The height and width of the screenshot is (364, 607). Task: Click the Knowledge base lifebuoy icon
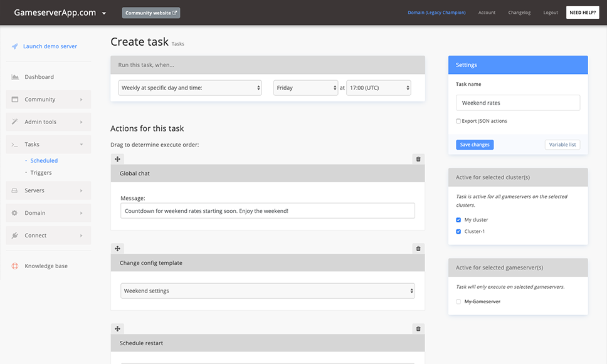point(14,266)
